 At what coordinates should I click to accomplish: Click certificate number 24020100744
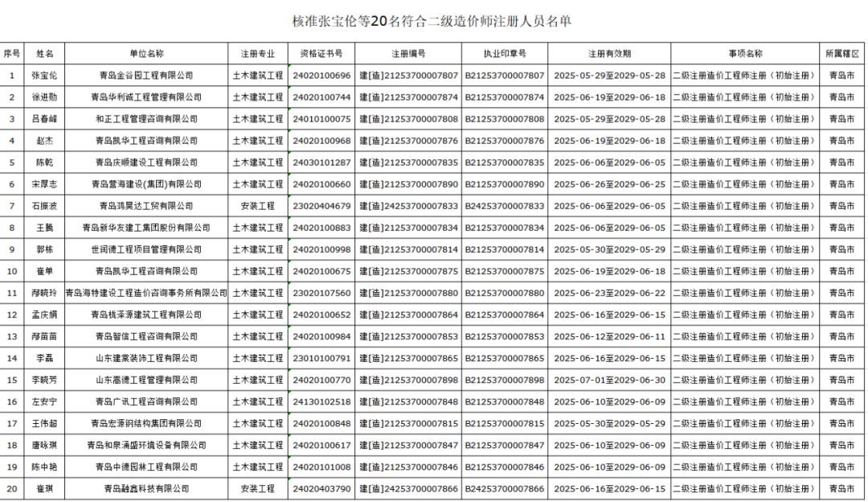point(321,97)
